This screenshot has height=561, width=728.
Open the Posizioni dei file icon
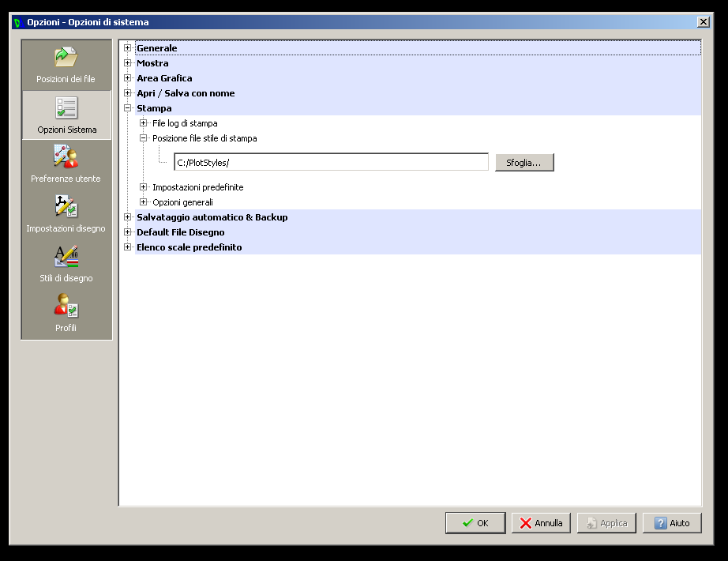(x=66, y=58)
